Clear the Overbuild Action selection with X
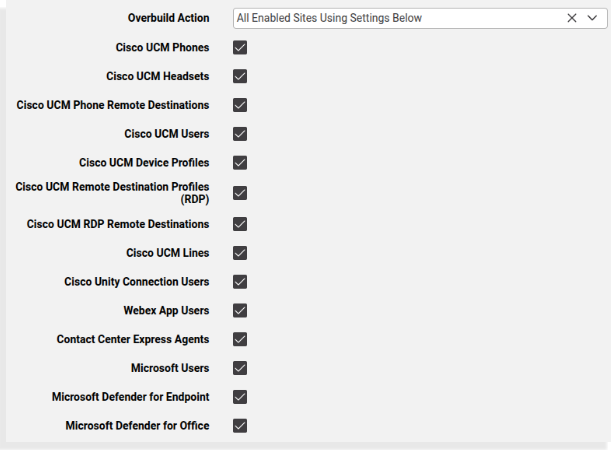611x450 pixels. tap(572, 18)
